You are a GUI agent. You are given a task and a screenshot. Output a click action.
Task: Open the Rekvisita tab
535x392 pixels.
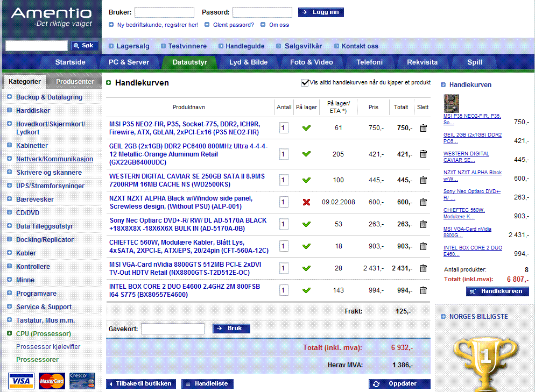point(422,62)
